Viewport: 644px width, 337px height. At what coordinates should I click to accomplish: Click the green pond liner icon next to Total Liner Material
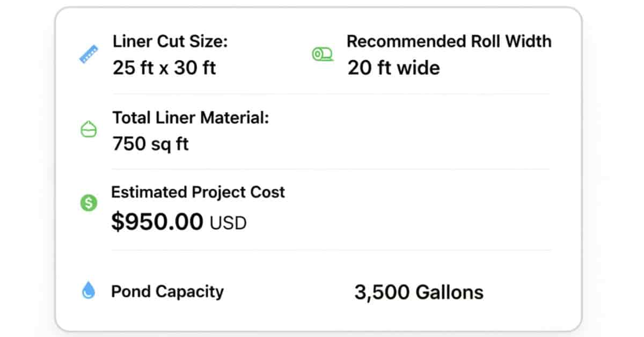[88, 129]
